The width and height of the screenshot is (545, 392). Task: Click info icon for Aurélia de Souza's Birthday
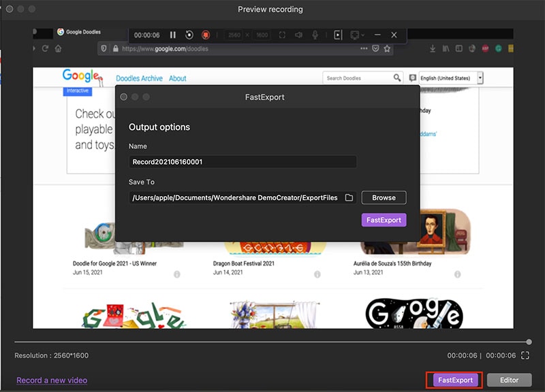pyautogui.click(x=457, y=274)
